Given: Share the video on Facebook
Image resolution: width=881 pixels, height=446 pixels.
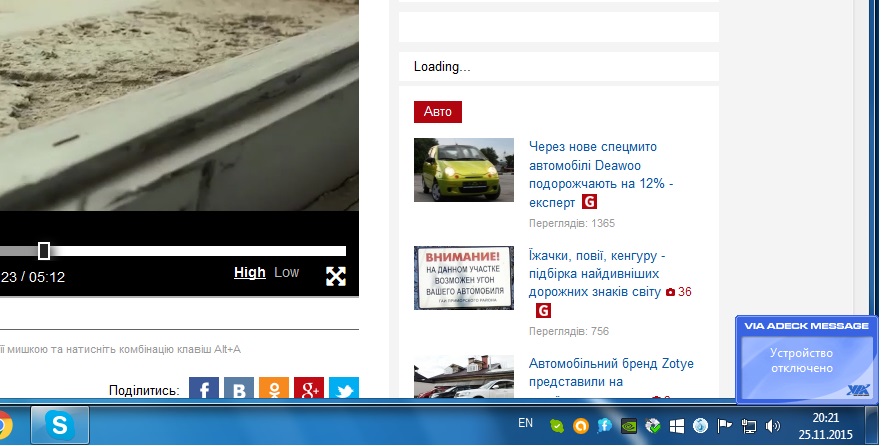Looking at the screenshot, I should 204,390.
